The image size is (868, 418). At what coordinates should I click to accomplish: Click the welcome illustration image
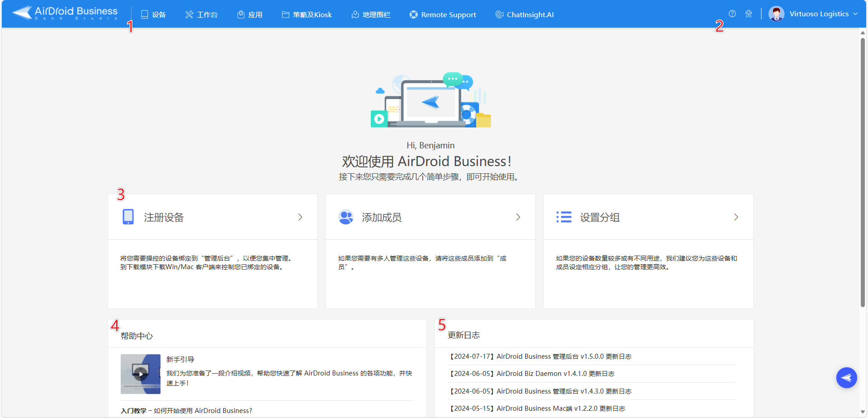[x=431, y=100]
